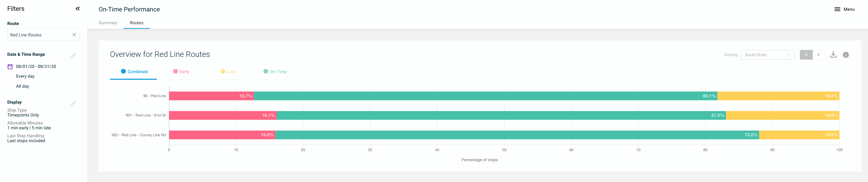Open the chart info icon
Image resolution: width=868 pixels, height=182 pixels.
846,55
